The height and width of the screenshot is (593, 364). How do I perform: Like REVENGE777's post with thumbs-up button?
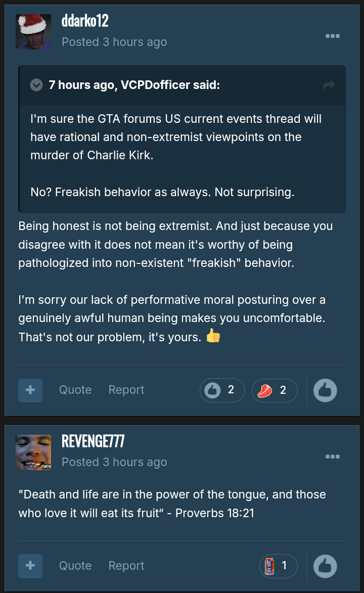(325, 566)
